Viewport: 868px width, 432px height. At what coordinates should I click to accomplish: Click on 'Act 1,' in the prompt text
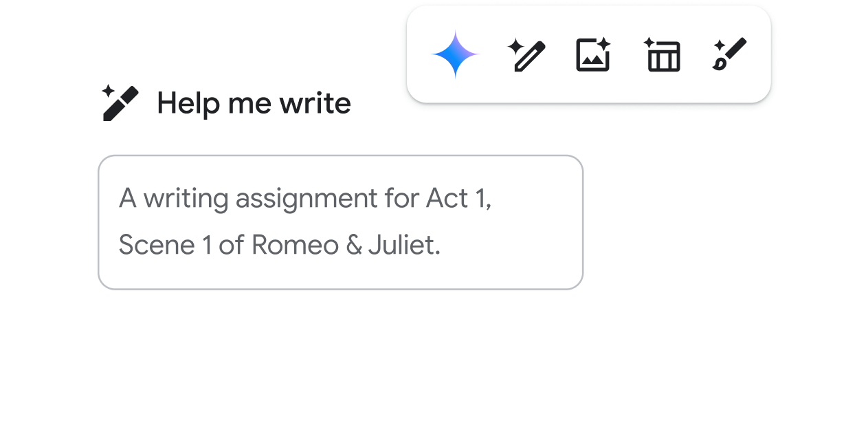458,199
